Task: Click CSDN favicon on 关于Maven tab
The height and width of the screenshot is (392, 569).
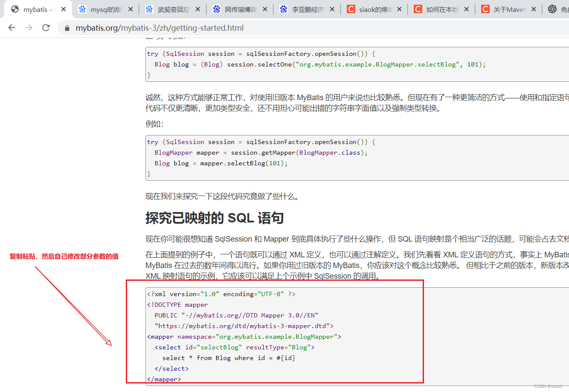Action: (x=485, y=9)
